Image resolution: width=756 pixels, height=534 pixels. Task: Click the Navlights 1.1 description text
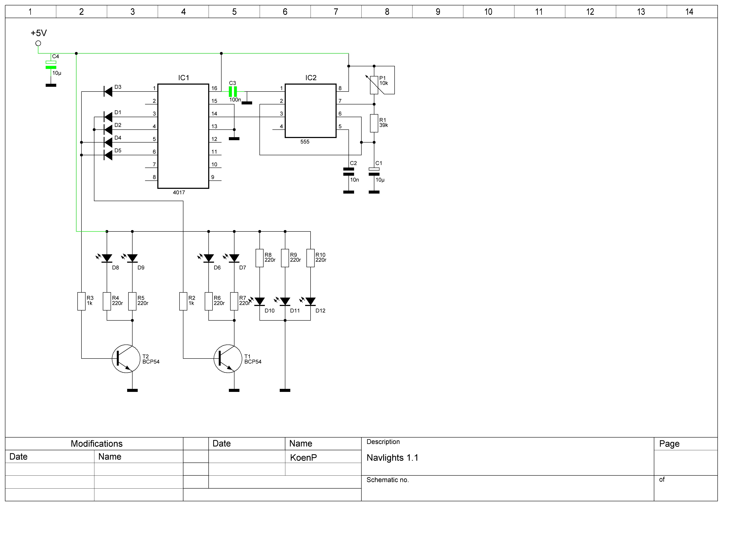tap(392, 458)
